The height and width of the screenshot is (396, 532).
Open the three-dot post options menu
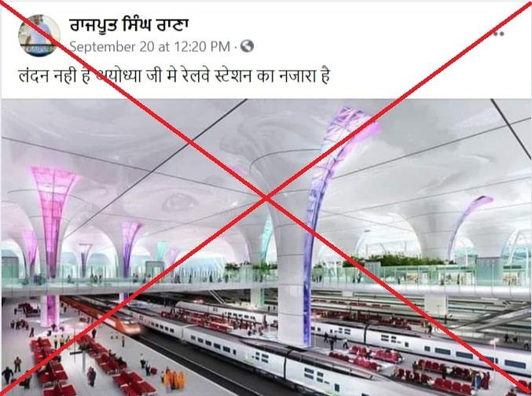point(498,34)
